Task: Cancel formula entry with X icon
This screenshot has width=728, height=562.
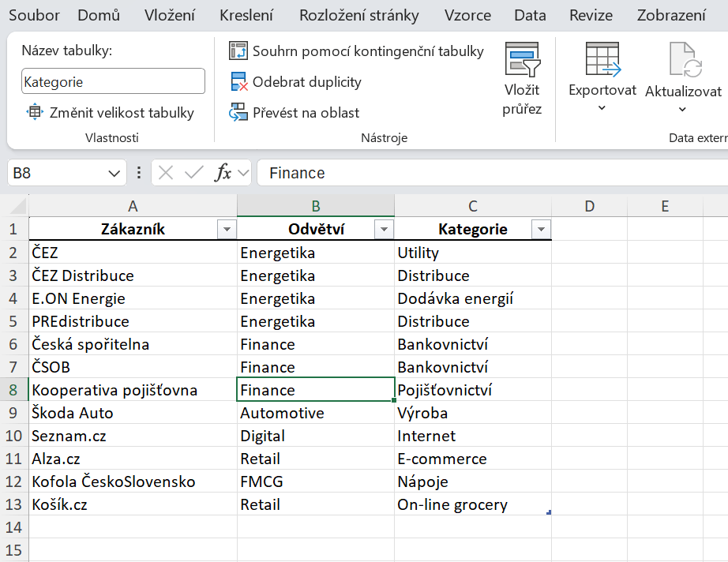Action: click(x=166, y=173)
